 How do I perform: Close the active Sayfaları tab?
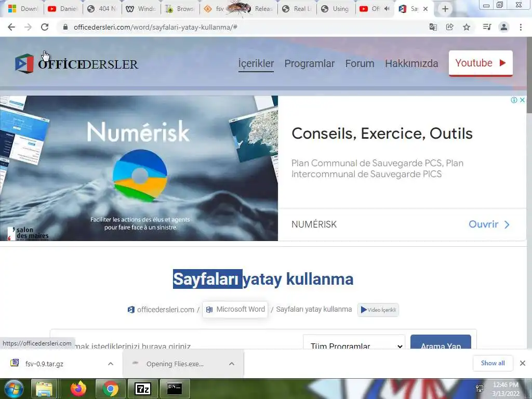pos(425,9)
